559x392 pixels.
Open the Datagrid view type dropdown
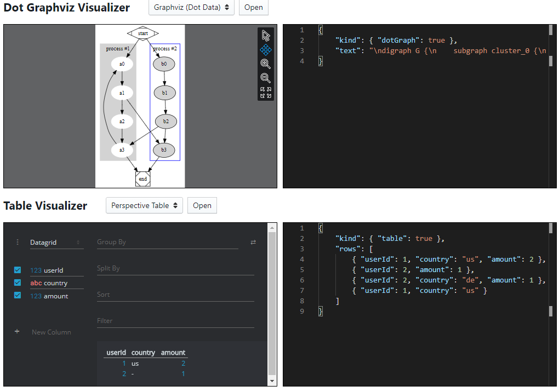click(x=56, y=243)
